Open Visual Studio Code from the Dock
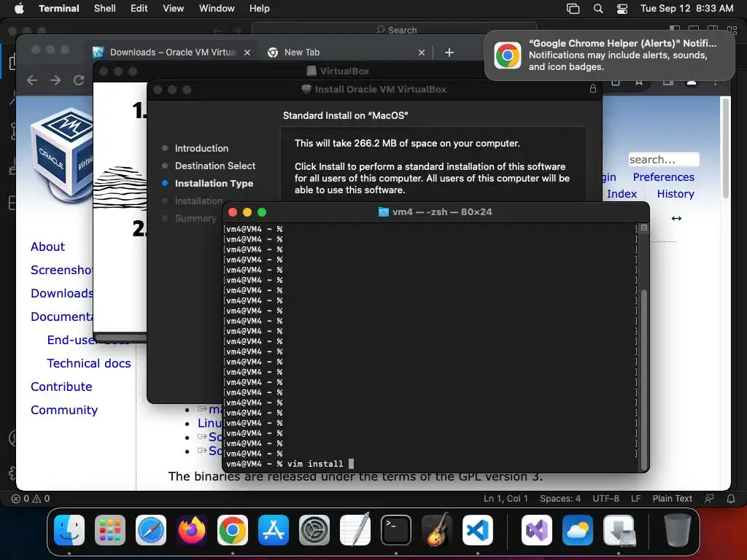This screenshot has height=560, width=747. coord(478,530)
